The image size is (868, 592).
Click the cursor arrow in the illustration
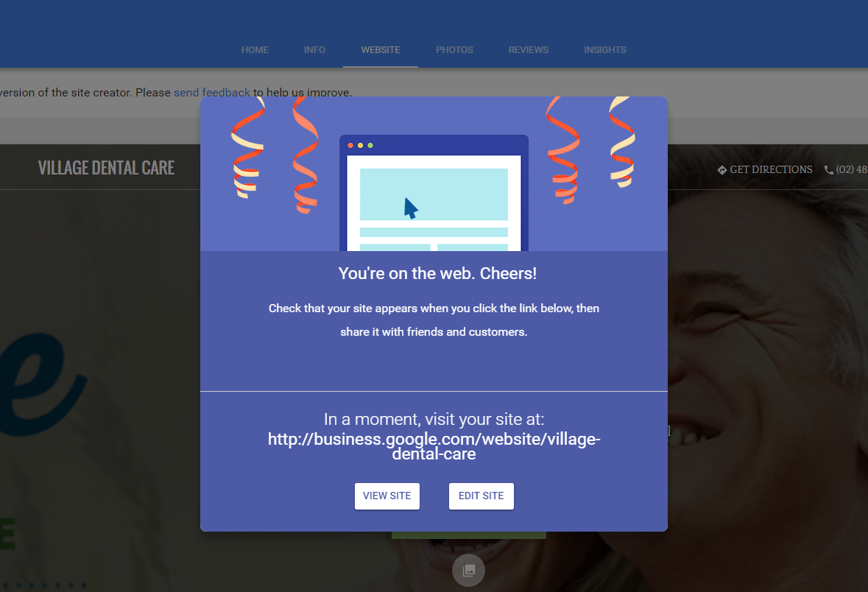click(410, 208)
